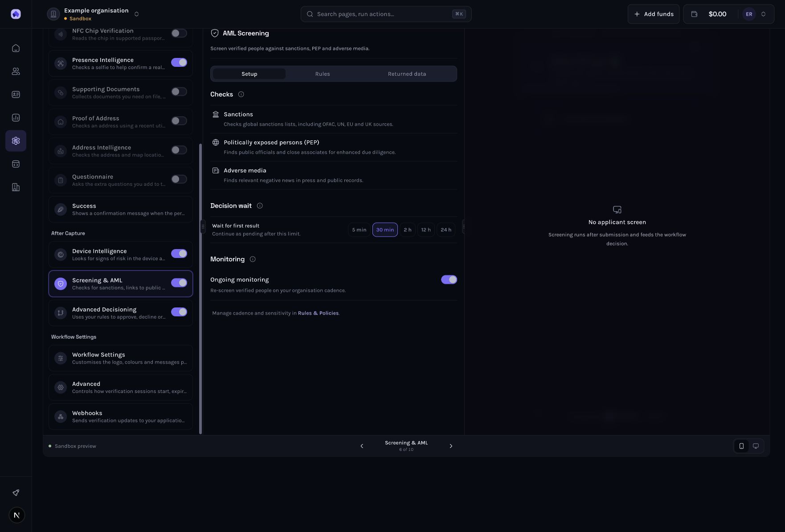785x532 pixels.
Task: Click the round N avatar at bottom left
Action: 16,515
